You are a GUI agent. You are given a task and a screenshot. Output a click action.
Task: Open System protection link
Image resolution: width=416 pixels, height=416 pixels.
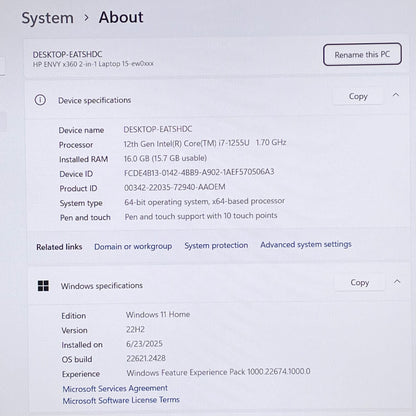216,245
